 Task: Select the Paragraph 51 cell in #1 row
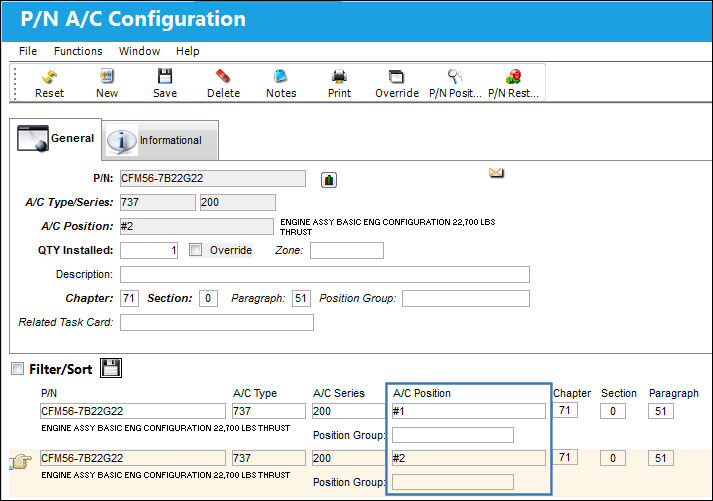point(661,411)
